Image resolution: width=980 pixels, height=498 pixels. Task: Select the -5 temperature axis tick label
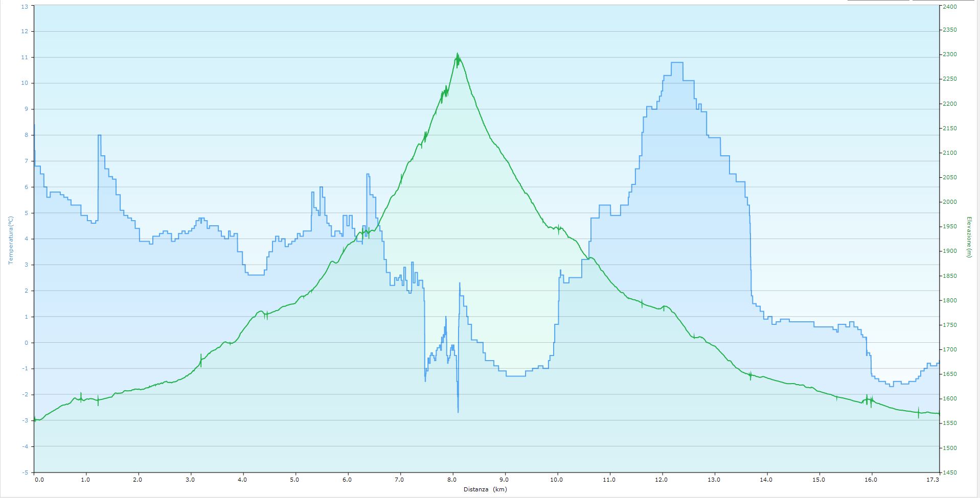[25, 472]
